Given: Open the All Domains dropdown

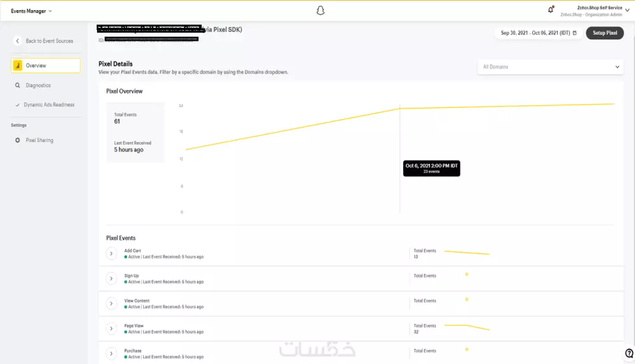Looking at the screenshot, I should (550, 67).
